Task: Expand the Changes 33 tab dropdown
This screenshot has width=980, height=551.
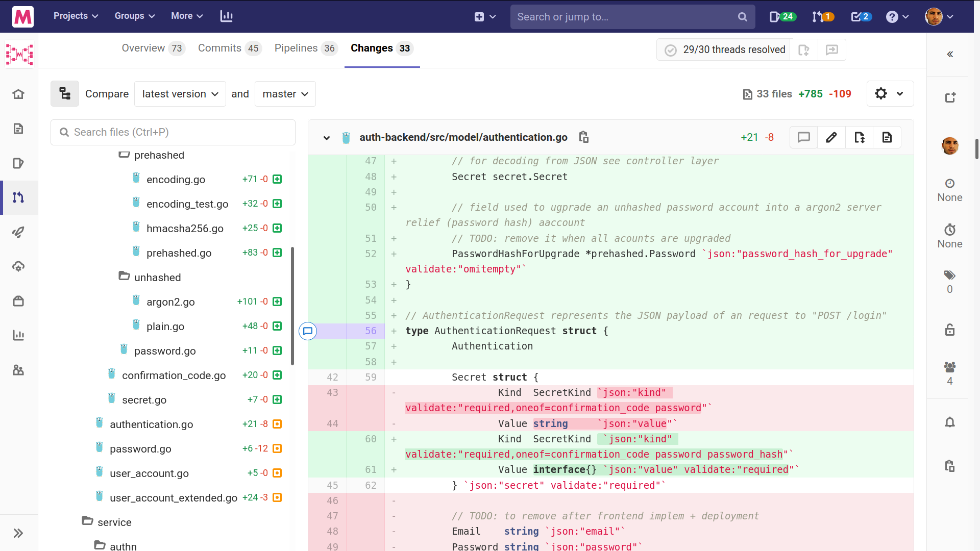Action: (380, 48)
